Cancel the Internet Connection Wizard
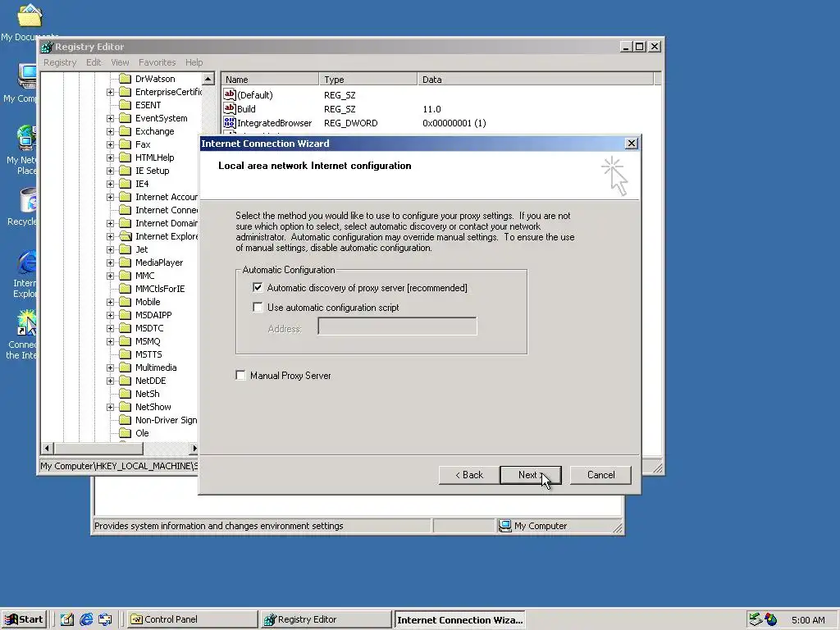This screenshot has width=840, height=630. click(600, 475)
